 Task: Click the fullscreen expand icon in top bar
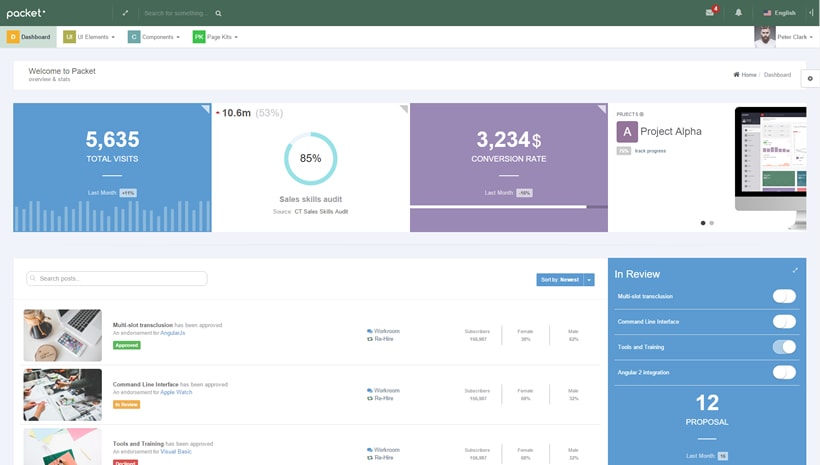click(x=125, y=13)
